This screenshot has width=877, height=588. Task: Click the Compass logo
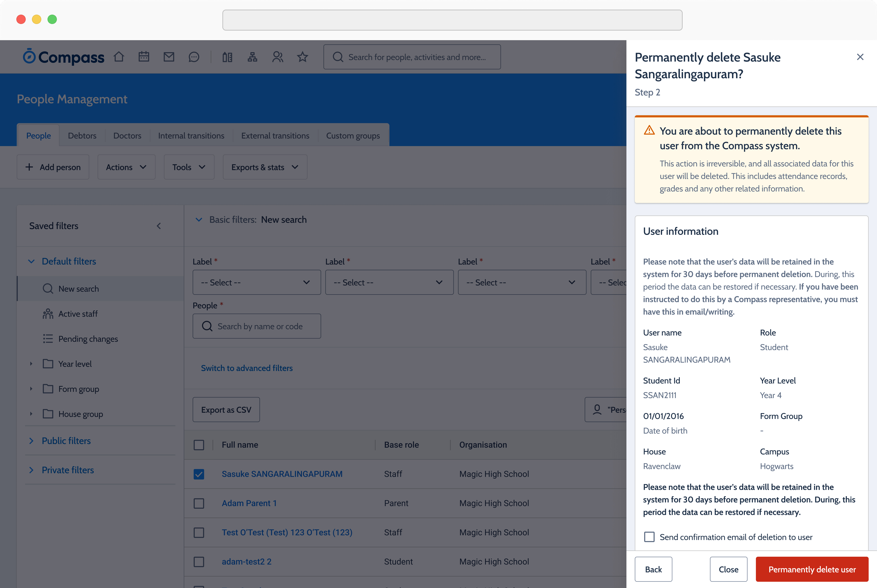coord(63,57)
